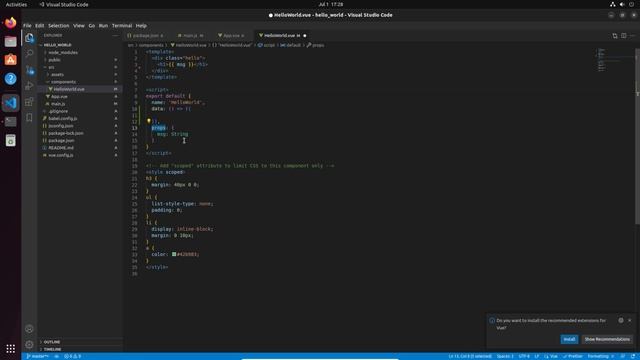This screenshot has width=640, height=360.
Task: Click Show Applications grid in dock
Action: (x=11, y=349)
